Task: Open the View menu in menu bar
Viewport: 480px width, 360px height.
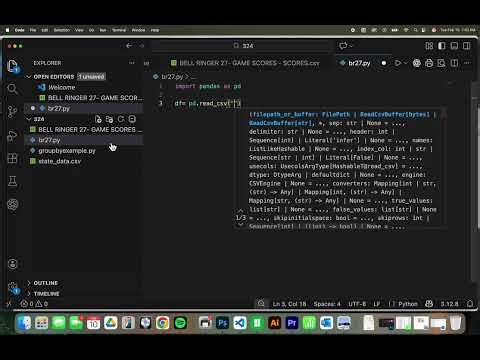Action: coord(79,30)
